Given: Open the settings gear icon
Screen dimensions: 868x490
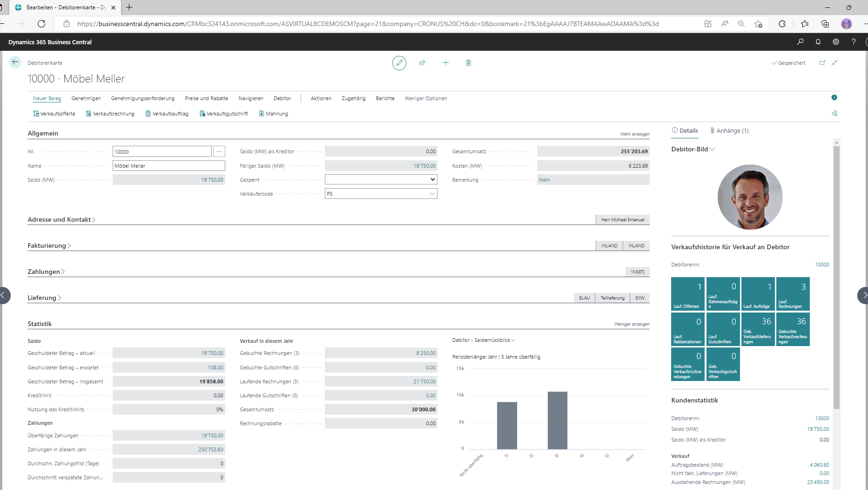Looking at the screenshot, I should coord(835,42).
